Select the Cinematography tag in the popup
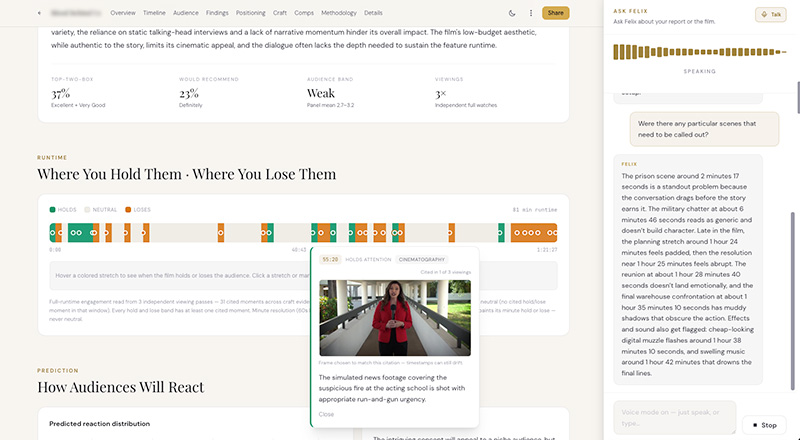 pyautogui.click(x=421, y=259)
